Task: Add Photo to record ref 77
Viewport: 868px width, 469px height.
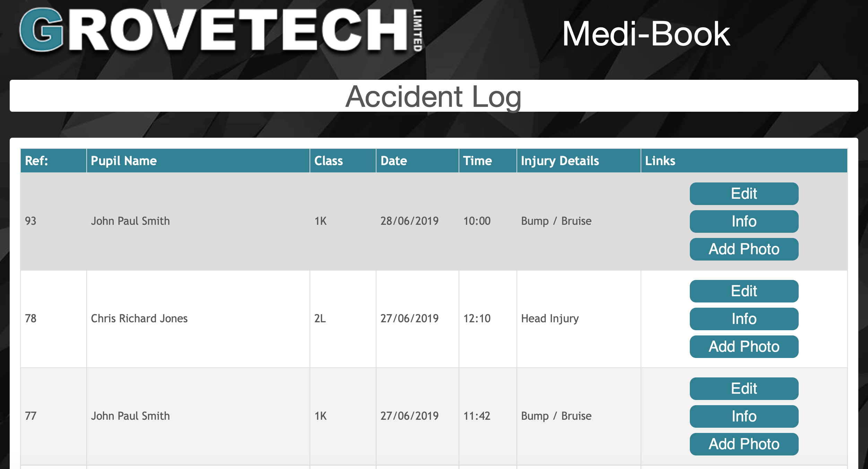Action: coord(744,444)
